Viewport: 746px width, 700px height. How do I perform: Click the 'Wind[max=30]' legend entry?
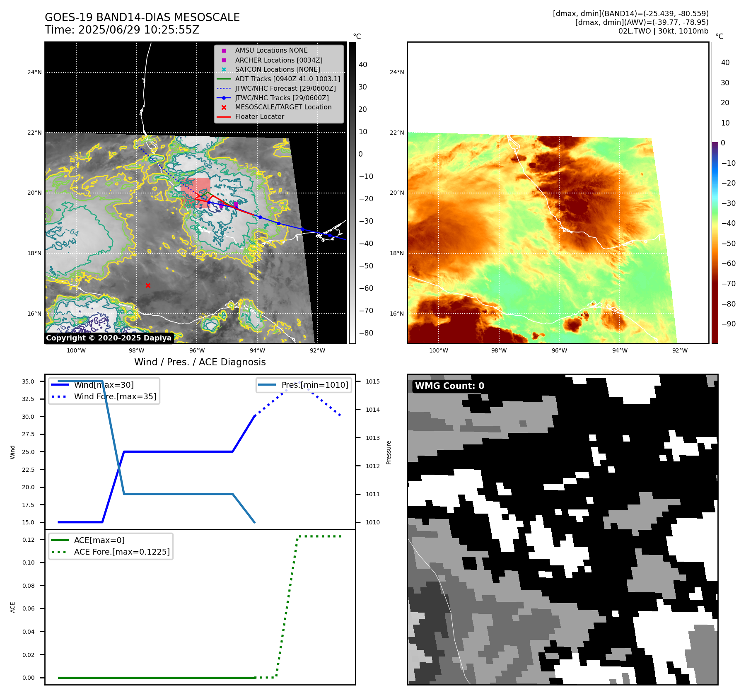tap(104, 385)
